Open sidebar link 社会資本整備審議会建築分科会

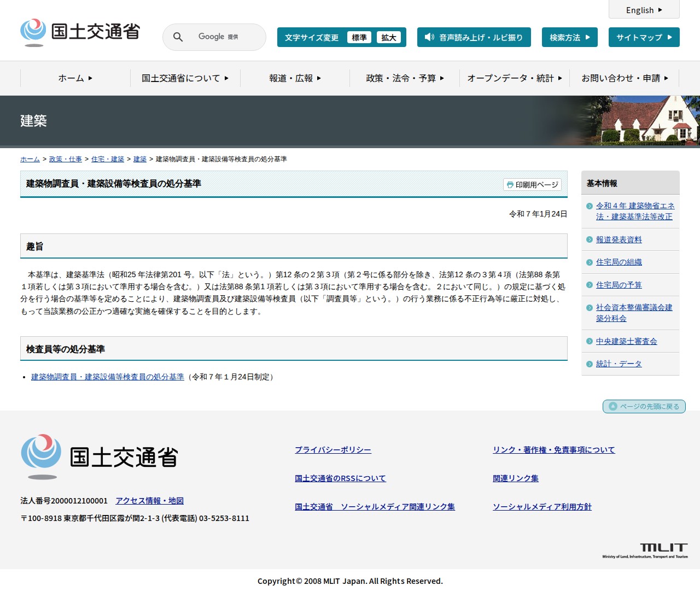(634, 313)
